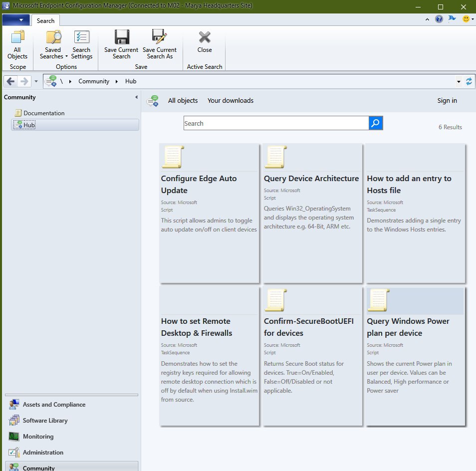Screen dimensions: 476x471
Task: Go back with the navigation arrow
Action: (x=10, y=81)
